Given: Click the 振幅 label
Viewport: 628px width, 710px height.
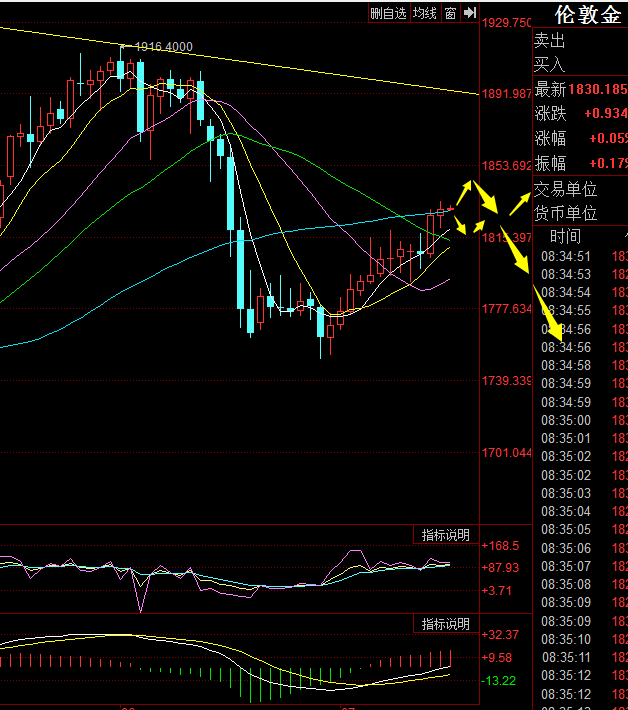Looking at the screenshot, I should [x=550, y=163].
